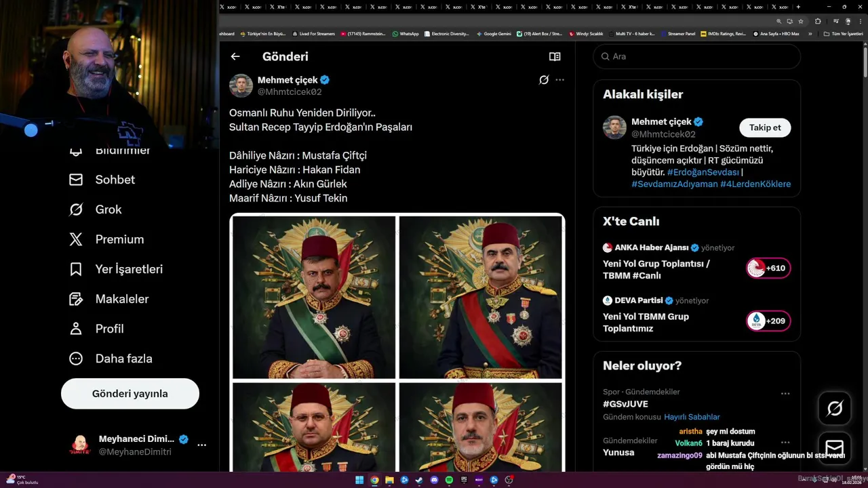Open Steam from the taskbar
868x488 pixels.
[x=419, y=480]
